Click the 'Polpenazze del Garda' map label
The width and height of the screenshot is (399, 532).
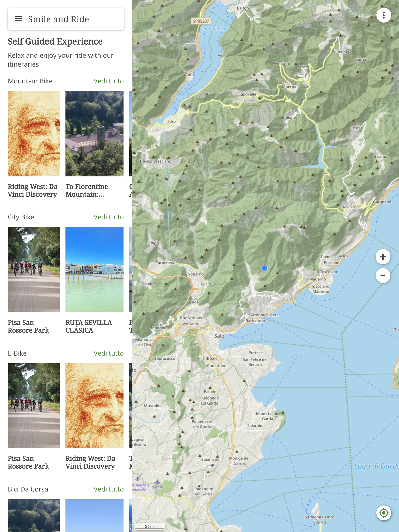tap(202, 424)
